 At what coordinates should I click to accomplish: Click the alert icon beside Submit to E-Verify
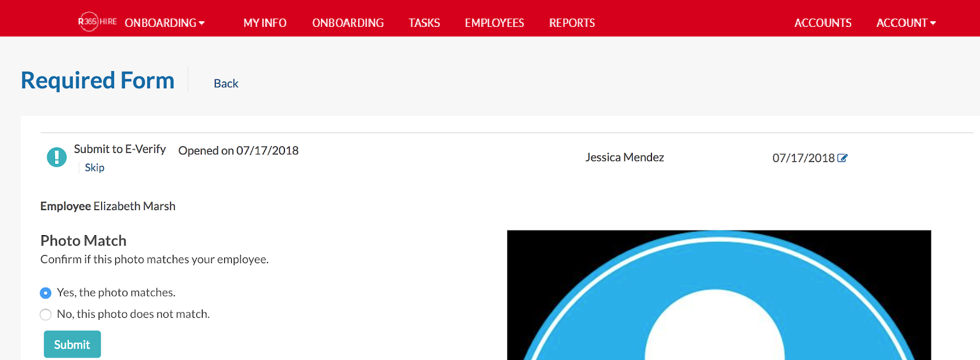click(57, 157)
